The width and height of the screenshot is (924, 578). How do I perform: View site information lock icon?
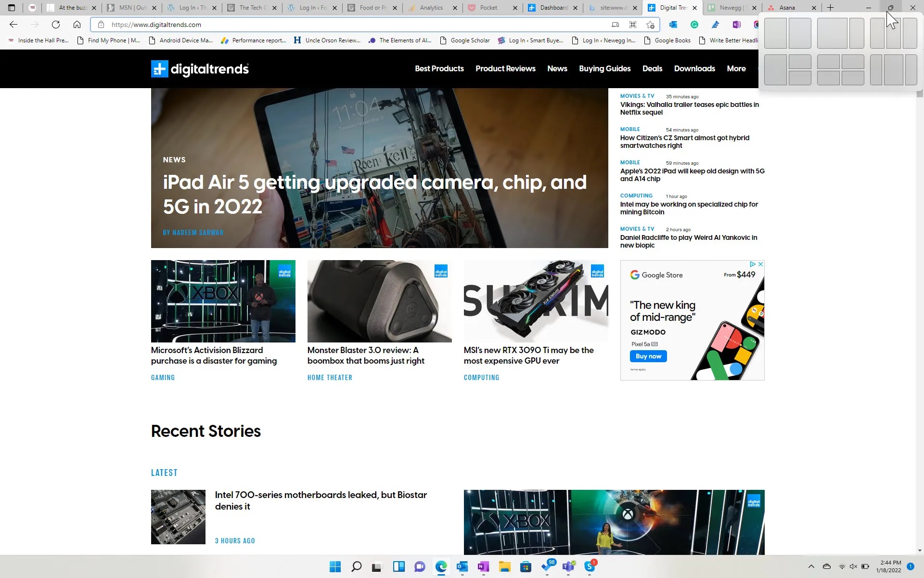point(101,25)
